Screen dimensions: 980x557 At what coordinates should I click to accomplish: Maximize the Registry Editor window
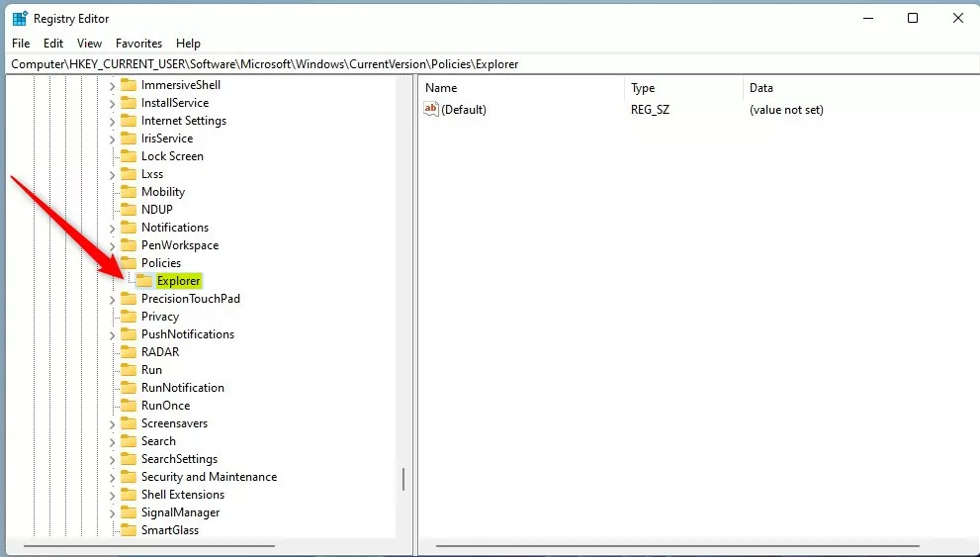pos(913,18)
